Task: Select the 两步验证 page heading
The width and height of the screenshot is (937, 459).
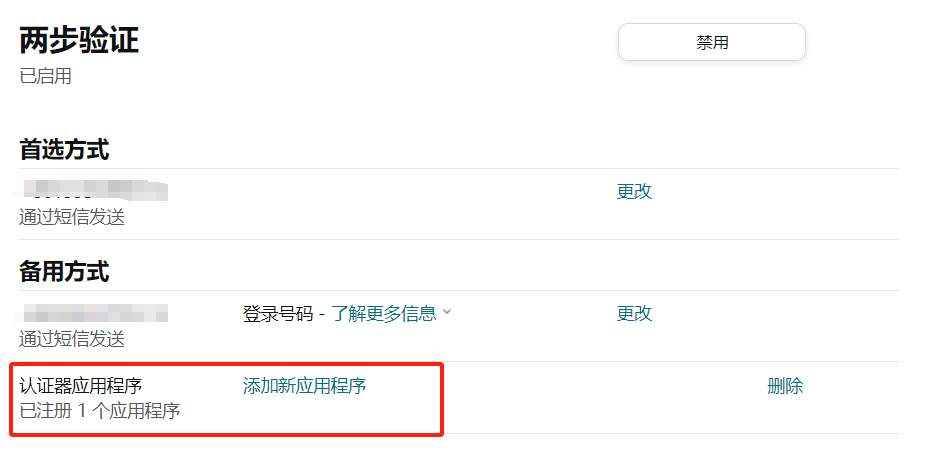Action: click(79, 42)
